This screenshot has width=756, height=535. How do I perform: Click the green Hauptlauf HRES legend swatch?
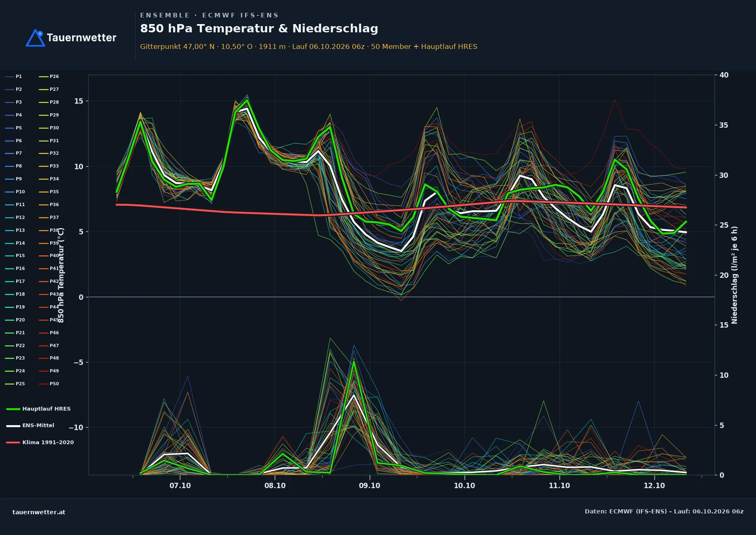click(x=13, y=409)
